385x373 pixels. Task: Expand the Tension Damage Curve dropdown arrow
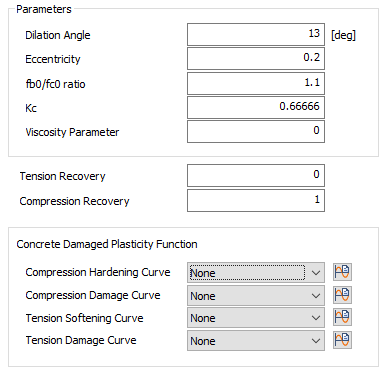pyautogui.click(x=315, y=341)
